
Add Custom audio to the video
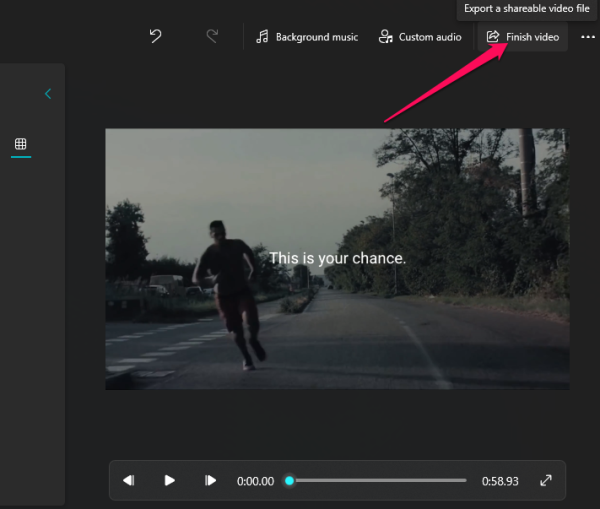tap(420, 37)
